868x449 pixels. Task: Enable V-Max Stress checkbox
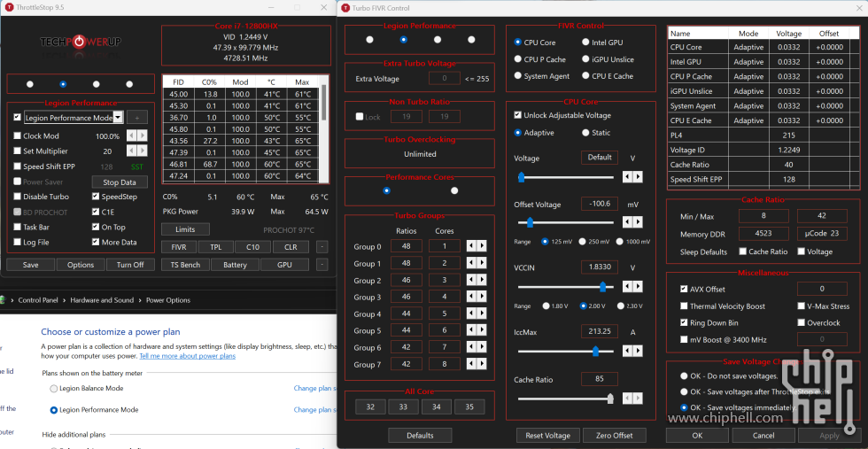click(x=801, y=306)
